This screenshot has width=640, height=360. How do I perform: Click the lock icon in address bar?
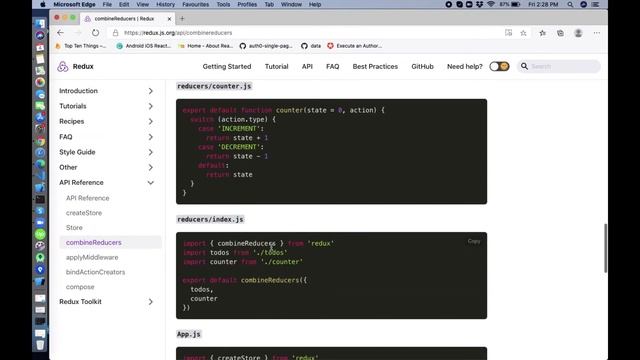coord(116,33)
